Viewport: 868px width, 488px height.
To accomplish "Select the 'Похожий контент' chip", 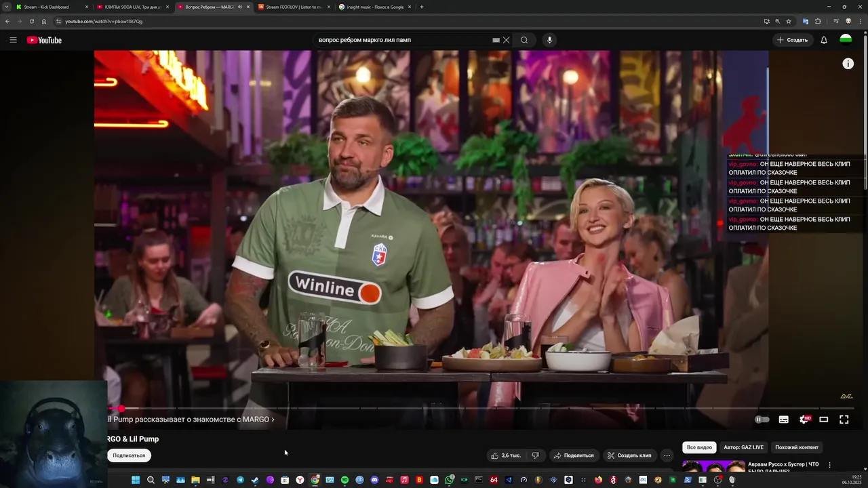I will (x=797, y=447).
